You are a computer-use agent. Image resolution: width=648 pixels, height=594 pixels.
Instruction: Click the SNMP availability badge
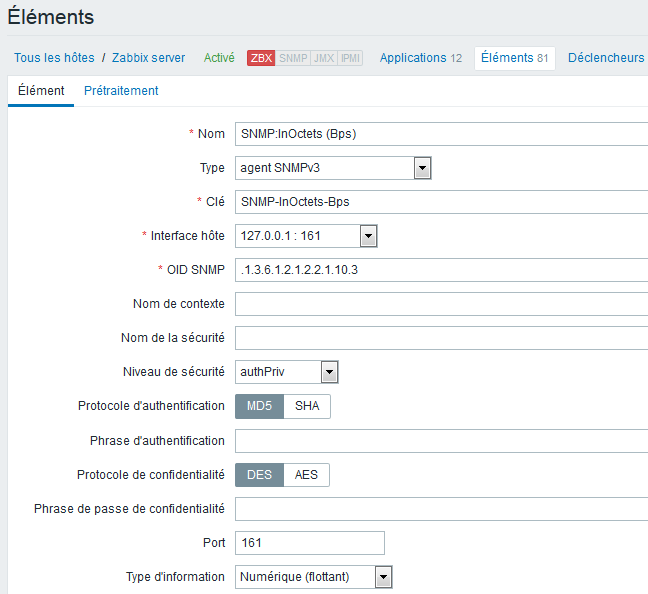point(293,58)
